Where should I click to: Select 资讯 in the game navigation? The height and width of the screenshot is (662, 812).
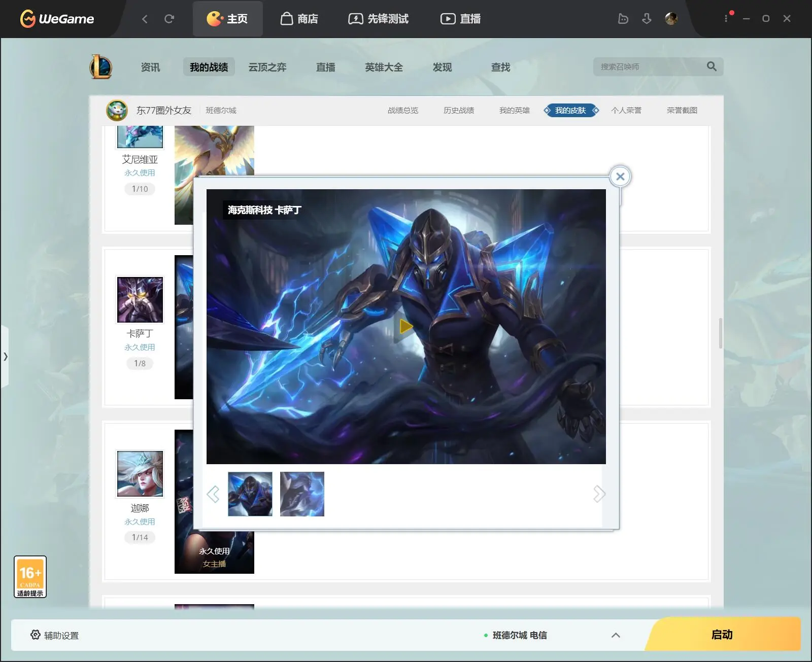click(x=150, y=67)
